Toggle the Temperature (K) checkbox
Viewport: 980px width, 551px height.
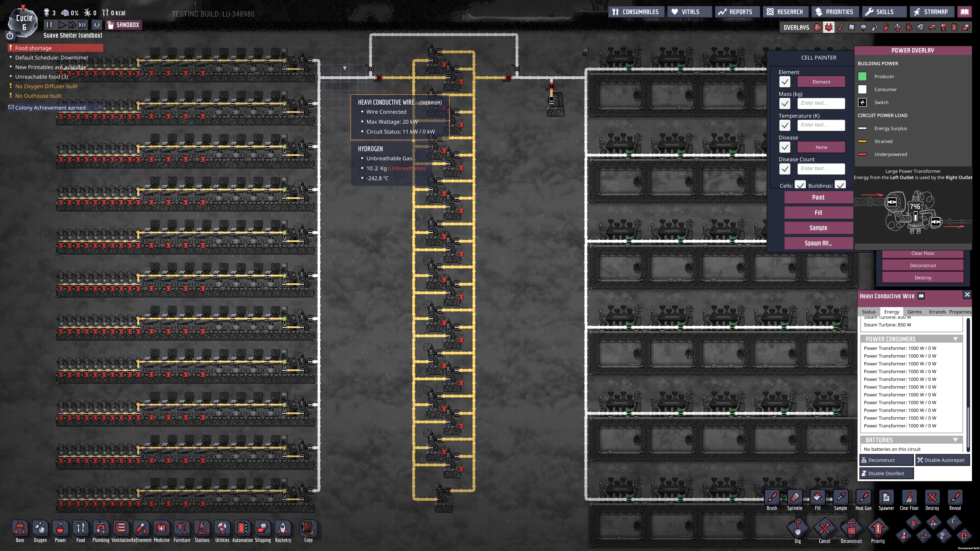click(784, 126)
